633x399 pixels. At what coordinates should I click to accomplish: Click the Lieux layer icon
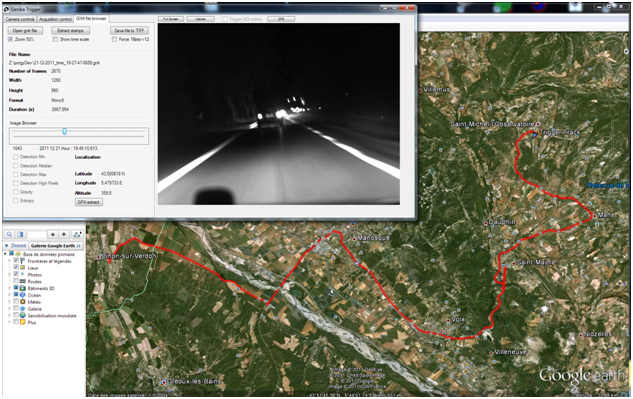click(23, 268)
